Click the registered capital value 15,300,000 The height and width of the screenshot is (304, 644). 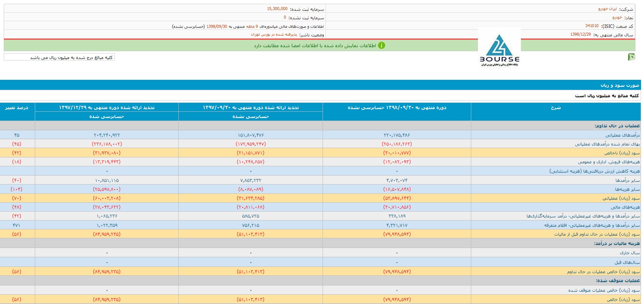point(277,9)
